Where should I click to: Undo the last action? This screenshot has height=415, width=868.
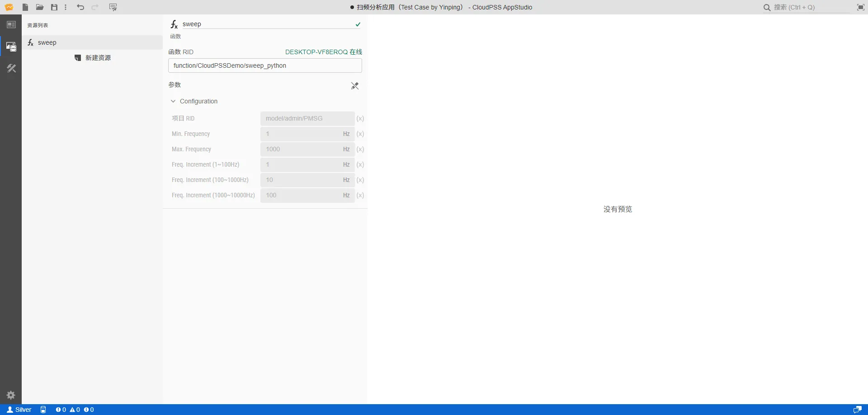point(80,7)
